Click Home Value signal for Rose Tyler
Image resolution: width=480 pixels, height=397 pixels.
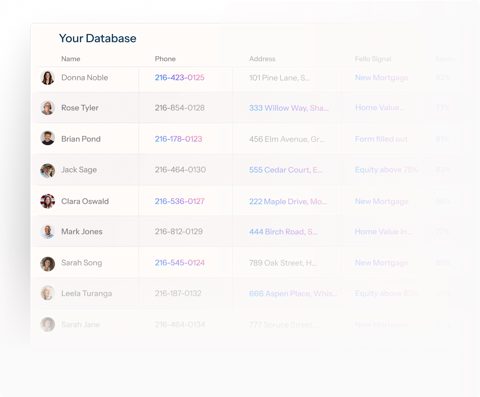379,108
